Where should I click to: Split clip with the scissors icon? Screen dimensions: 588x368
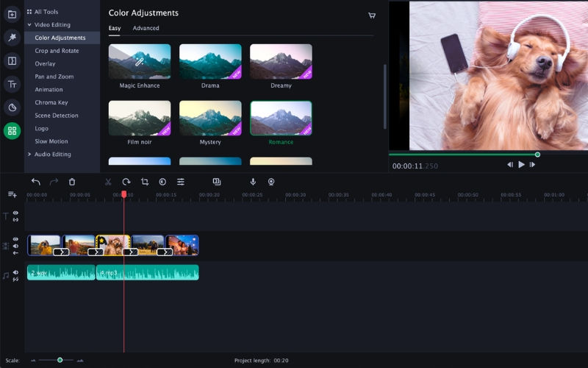(x=108, y=182)
